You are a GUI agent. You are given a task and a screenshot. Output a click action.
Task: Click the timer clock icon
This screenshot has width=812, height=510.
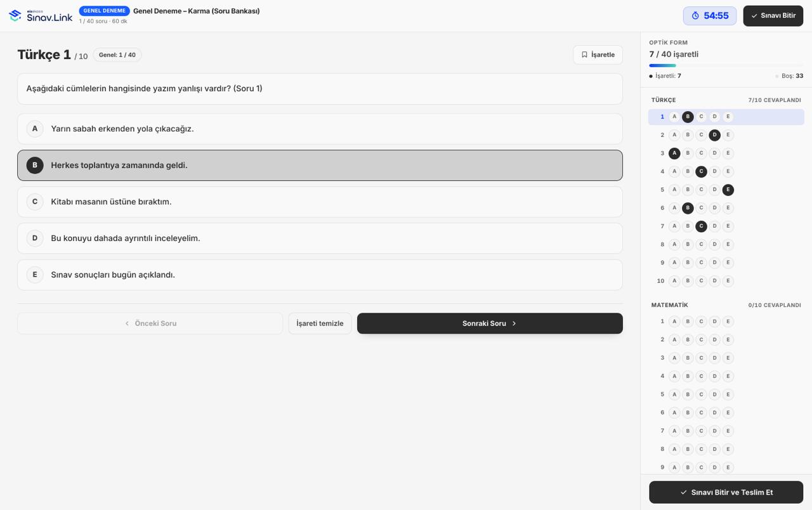click(695, 16)
